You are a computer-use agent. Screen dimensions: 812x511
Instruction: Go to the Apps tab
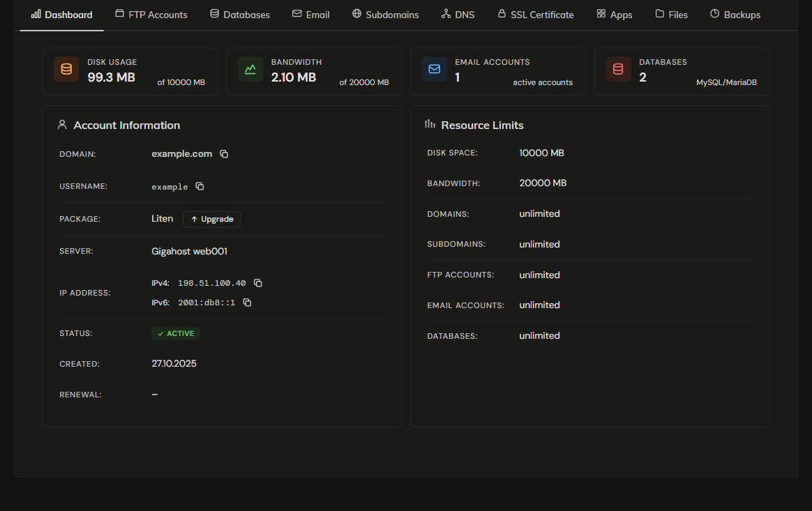pyautogui.click(x=614, y=15)
